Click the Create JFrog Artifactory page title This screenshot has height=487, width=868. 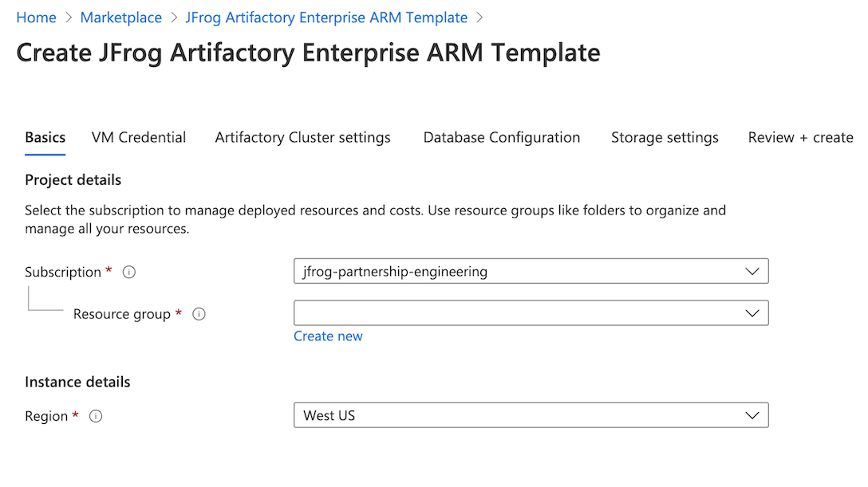click(x=308, y=53)
